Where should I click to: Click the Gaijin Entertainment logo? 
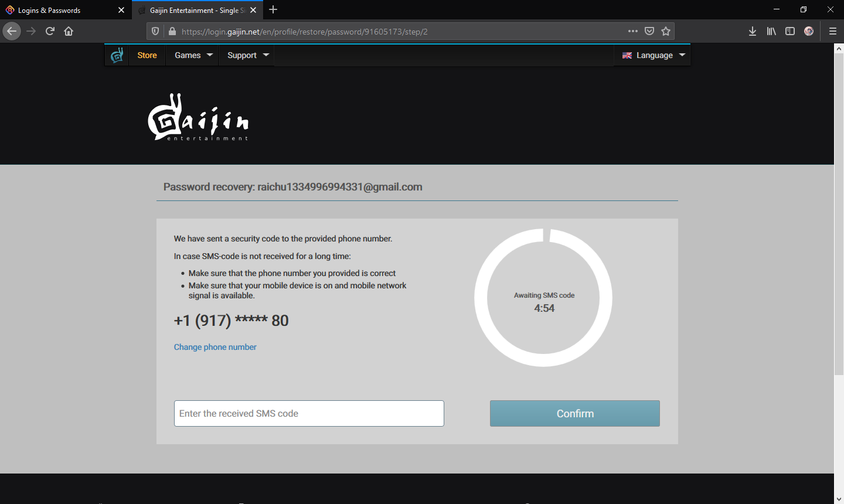198,117
